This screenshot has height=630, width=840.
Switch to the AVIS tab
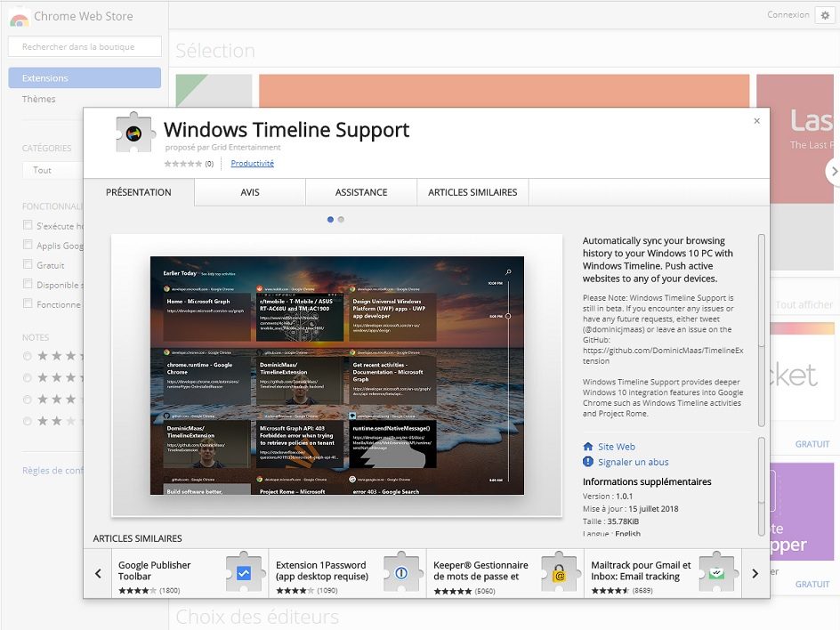tap(250, 192)
